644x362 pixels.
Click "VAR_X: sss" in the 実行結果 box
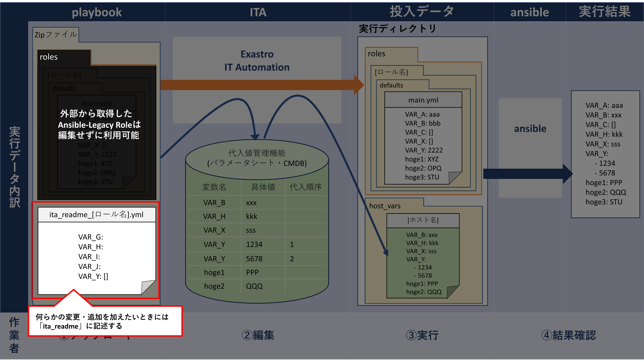tap(603, 144)
